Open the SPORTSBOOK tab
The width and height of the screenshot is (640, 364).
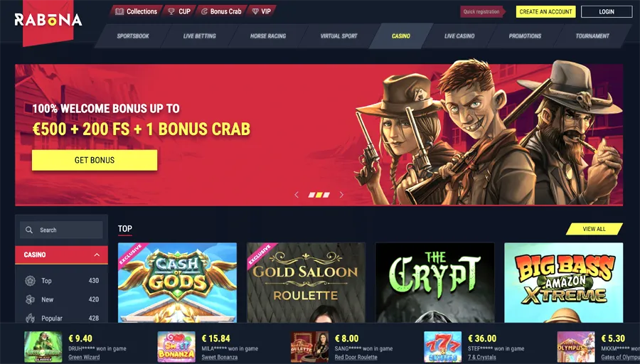pyautogui.click(x=133, y=36)
